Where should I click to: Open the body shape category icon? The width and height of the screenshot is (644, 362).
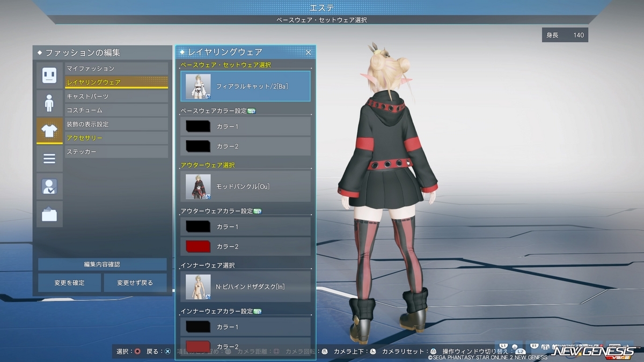[49, 103]
